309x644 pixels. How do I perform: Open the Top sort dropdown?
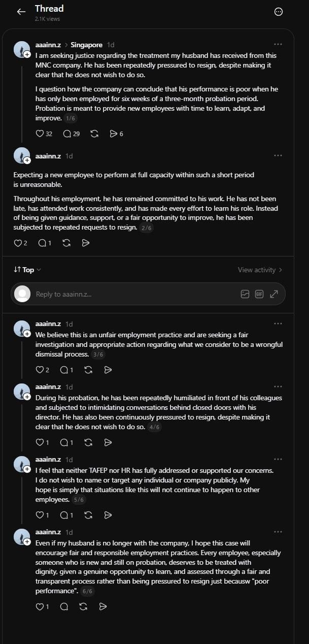coord(27,270)
